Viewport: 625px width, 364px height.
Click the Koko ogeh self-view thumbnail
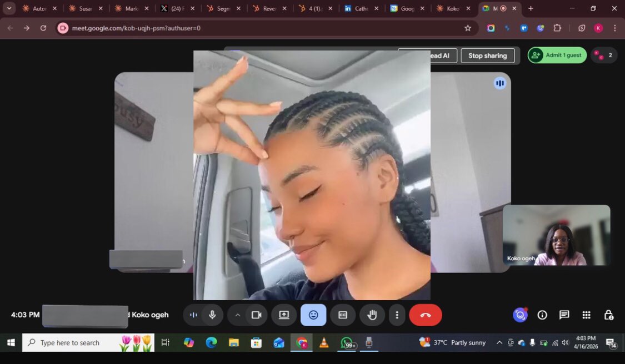(557, 235)
